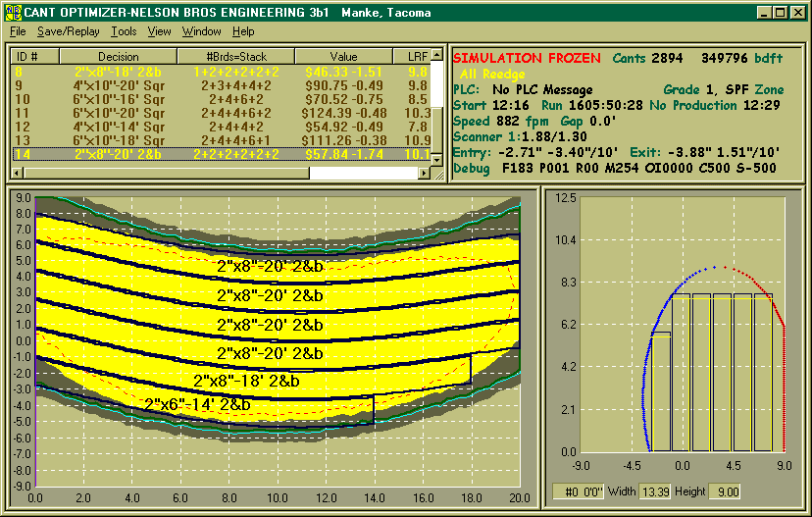Open the Window menu

(x=201, y=31)
